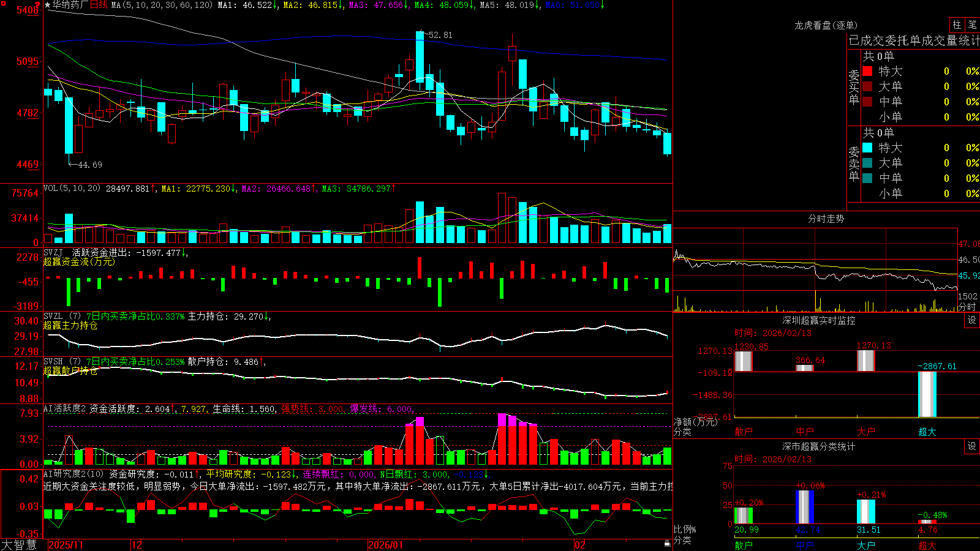
Task: Click 小单 row under 委买单
Action: (x=921, y=117)
